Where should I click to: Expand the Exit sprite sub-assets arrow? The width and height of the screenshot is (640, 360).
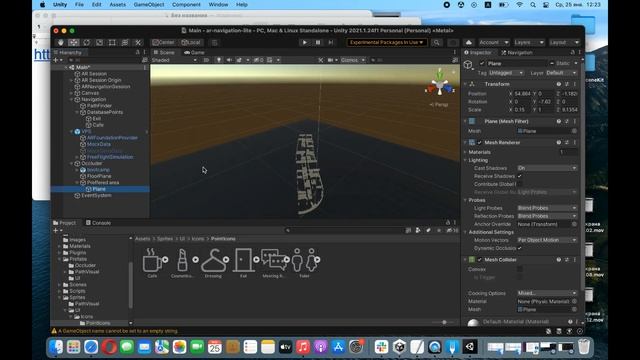tap(256, 260)
